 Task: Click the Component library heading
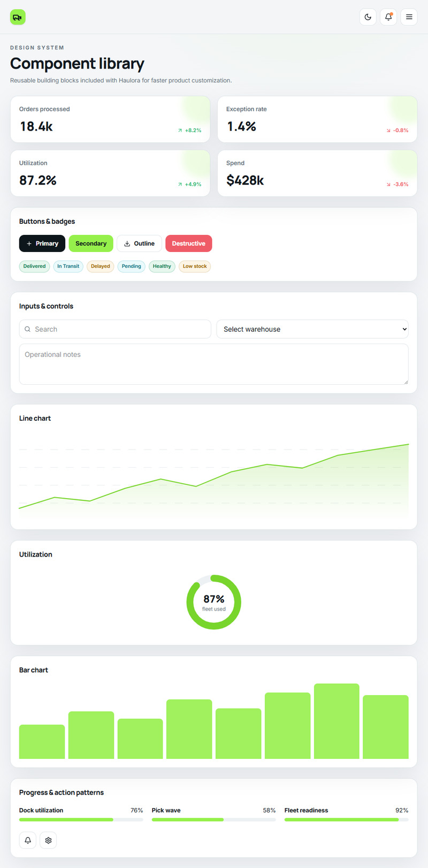coord(77,64)
